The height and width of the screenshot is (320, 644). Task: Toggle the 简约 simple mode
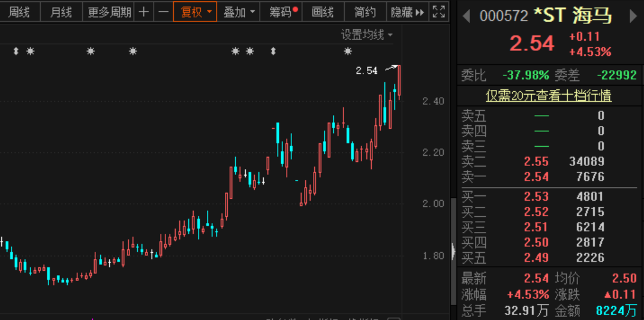point(365,12)
